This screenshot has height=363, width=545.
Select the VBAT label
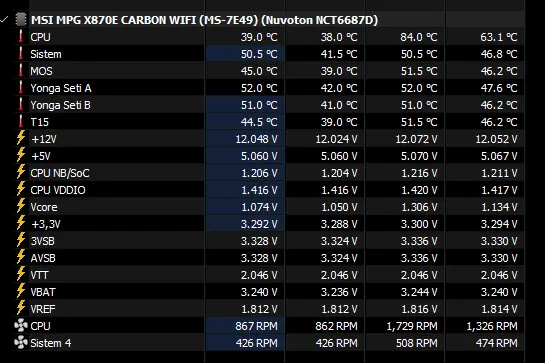coord(43,292)
